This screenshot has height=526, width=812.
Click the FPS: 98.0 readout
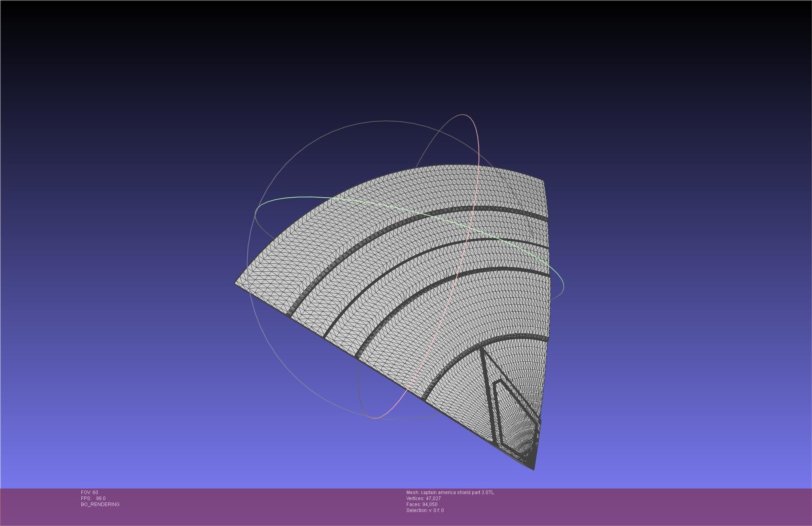(93, 499)
